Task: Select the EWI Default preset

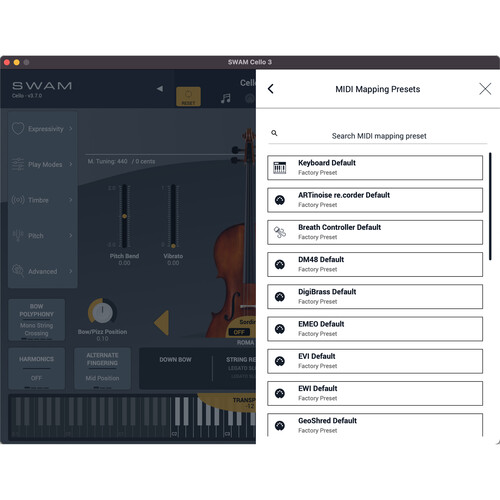Action: click(375, 393)
